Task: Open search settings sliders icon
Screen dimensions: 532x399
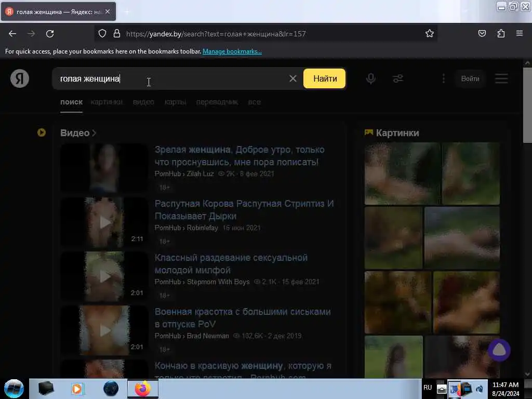Action: (397, 79)
